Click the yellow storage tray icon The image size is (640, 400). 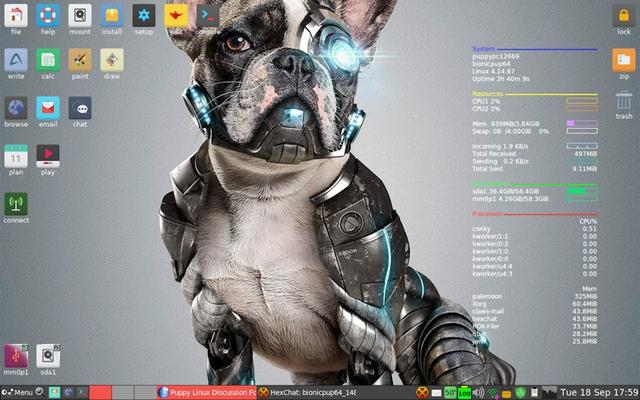click(x=507, y=393)
